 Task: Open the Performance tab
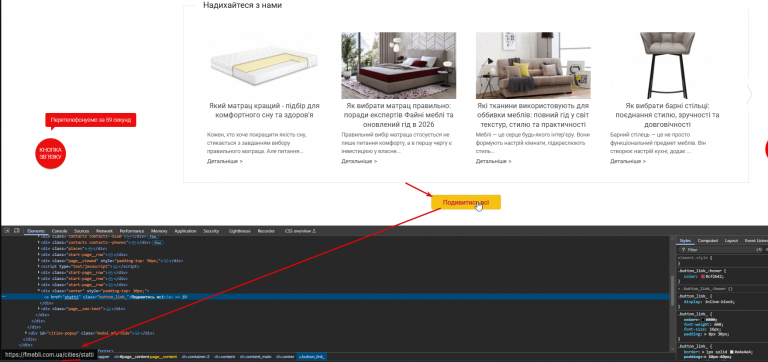[132, 231]
